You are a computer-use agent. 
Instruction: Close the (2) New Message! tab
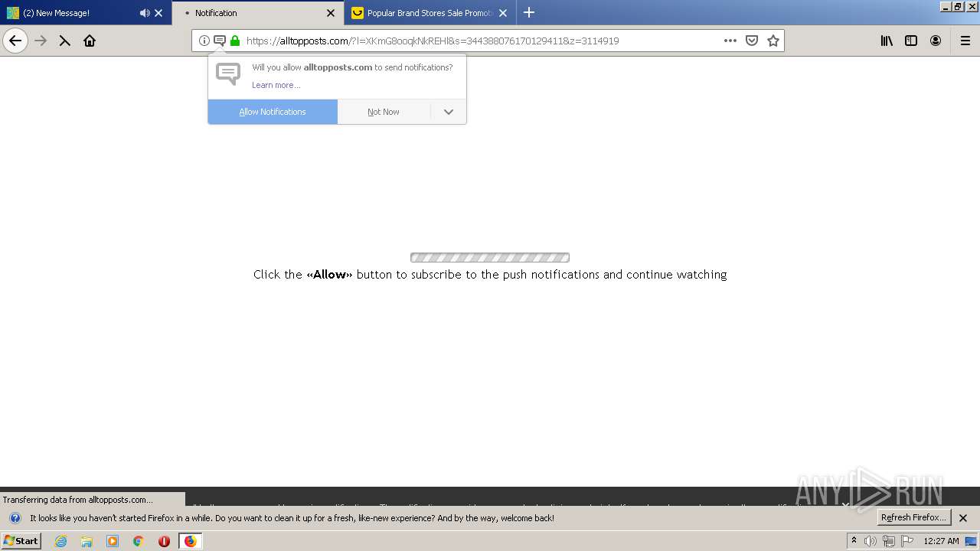tap(158, 13)
